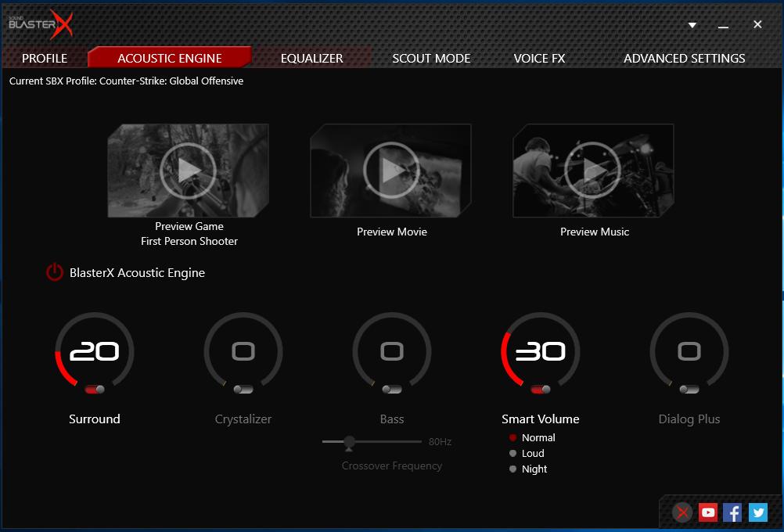Select the Night smart volume mode

pos(528,469)
